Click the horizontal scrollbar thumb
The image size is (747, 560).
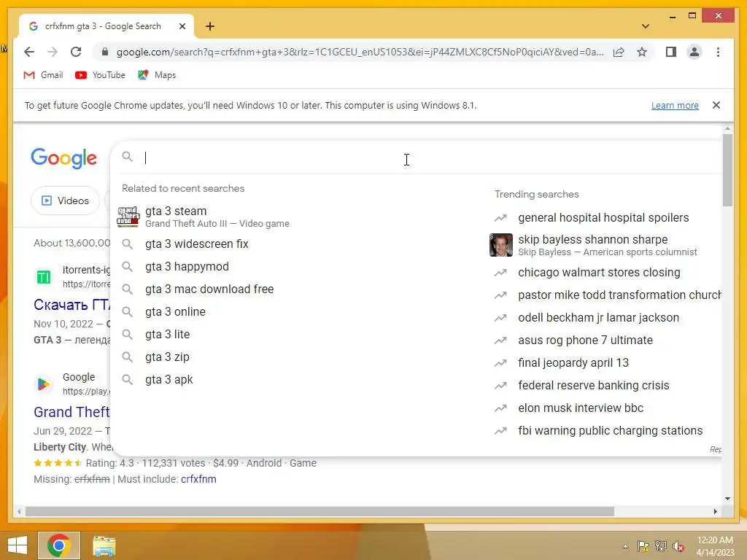pyautogui.click(x=320, y=511)
